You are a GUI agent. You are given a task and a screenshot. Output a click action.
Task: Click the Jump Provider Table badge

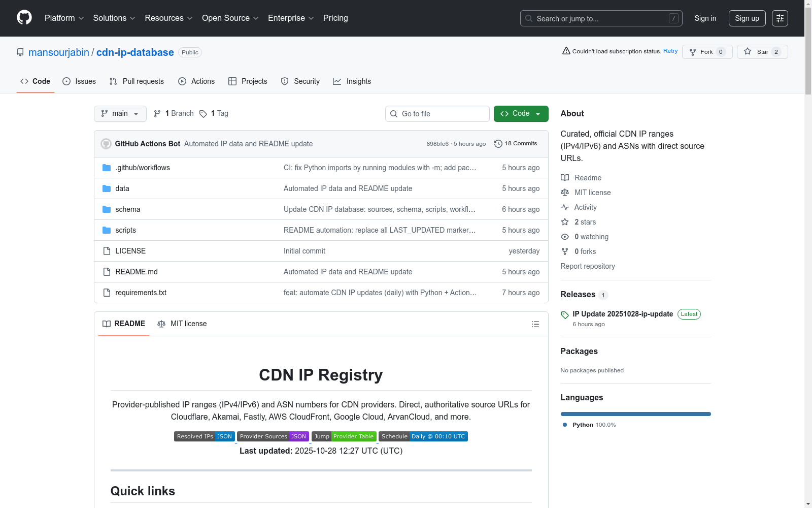coord(344,436)
